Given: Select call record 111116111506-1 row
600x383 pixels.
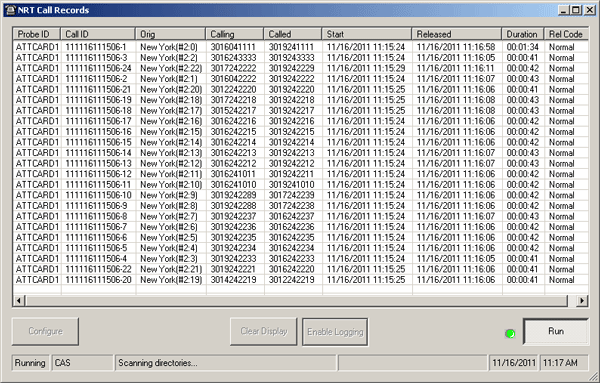Looking at the screenshot, I should click(x=300, y=47).
